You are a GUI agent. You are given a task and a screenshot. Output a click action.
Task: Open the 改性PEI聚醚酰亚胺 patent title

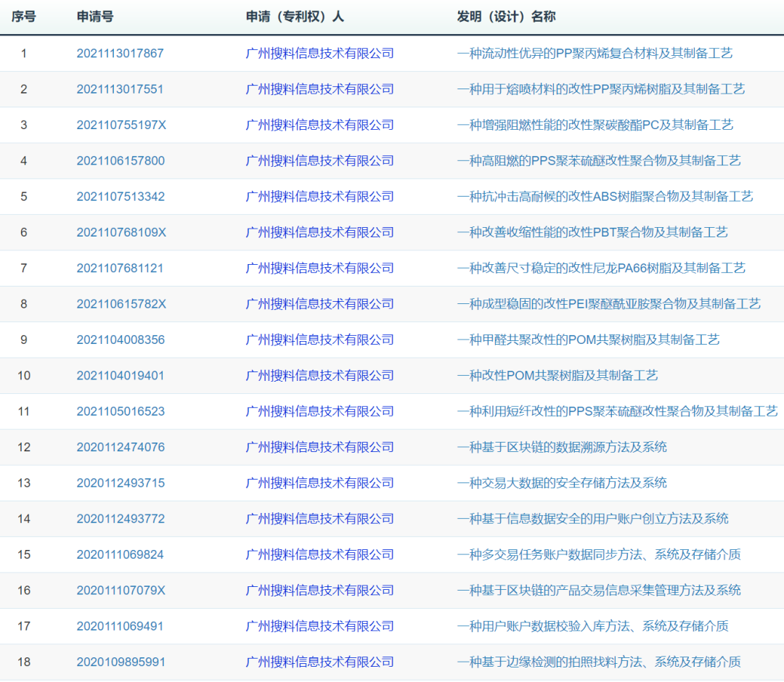click(x=608, y=304)
